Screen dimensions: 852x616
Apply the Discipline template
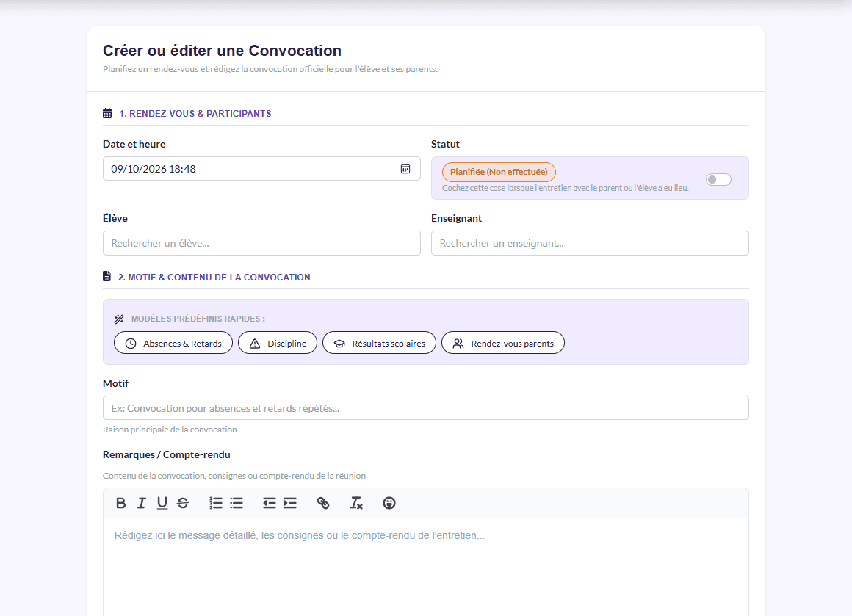click(x=278, y=344)
